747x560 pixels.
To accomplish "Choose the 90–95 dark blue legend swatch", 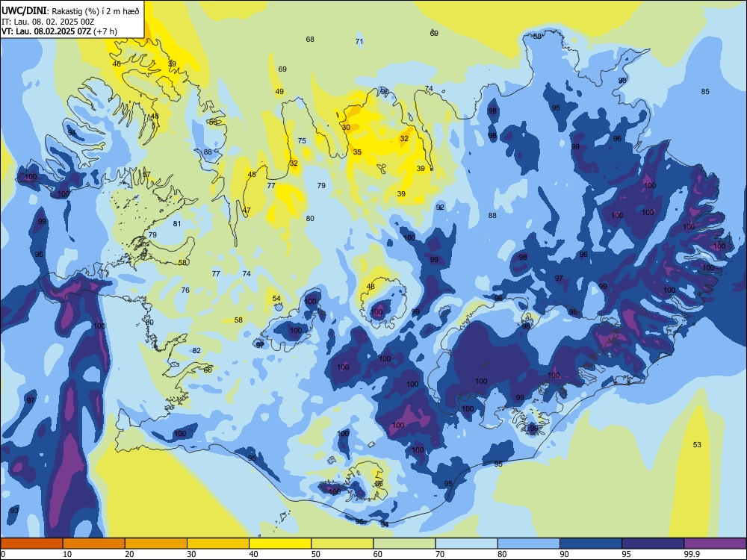I will pyautogui.click(x=591, y=544).
